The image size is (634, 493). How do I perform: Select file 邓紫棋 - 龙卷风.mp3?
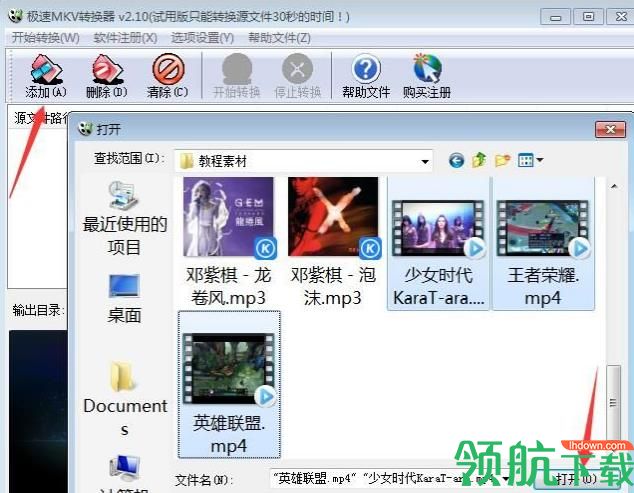pos(228,242)
